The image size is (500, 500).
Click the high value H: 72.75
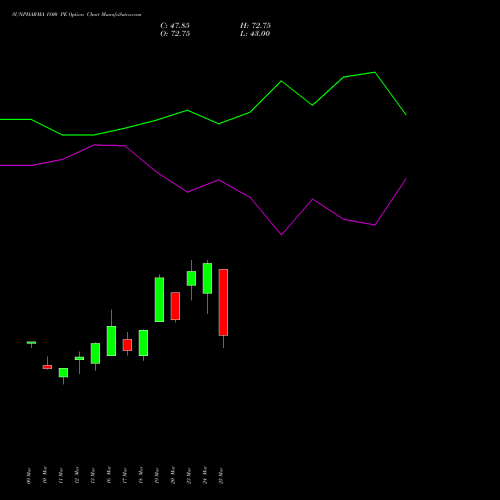pyautogui.click(x=255, y=26)
